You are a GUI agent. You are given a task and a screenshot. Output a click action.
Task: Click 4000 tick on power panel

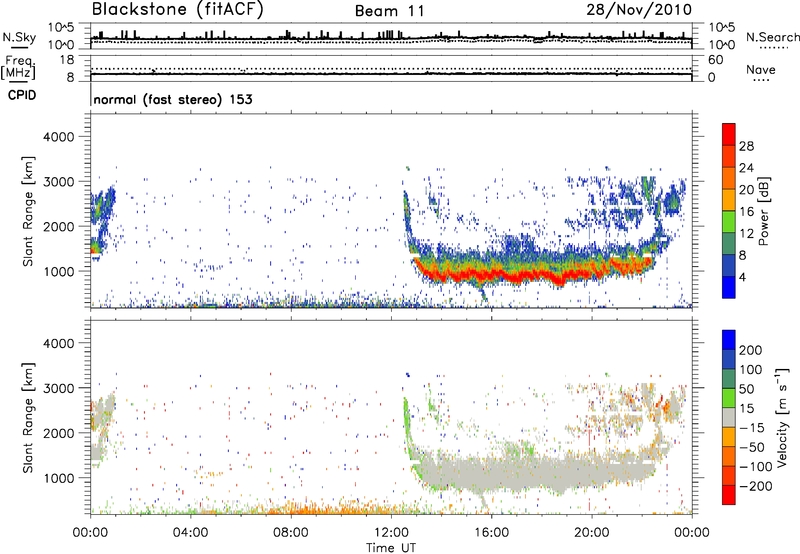coord(58,137)
